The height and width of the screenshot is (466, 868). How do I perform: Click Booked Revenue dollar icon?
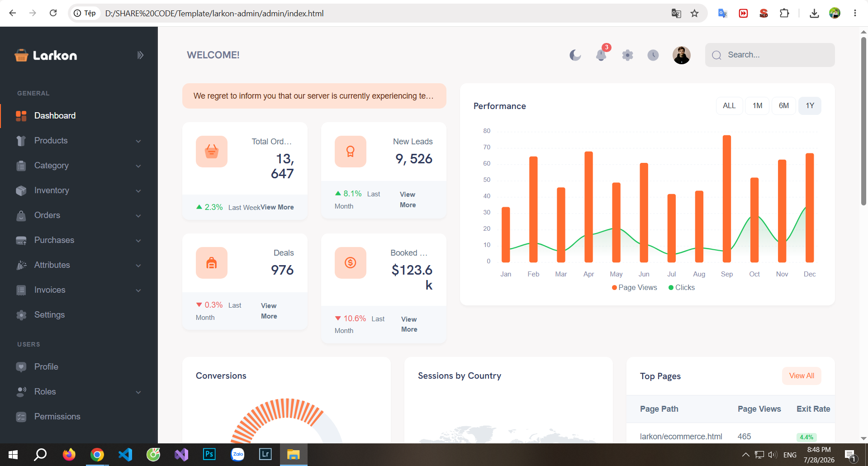pyautogui.click(x=351, y=263)
